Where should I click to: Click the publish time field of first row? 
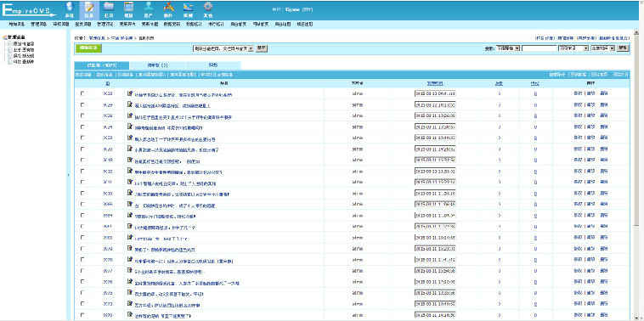[x=435, y=93]
